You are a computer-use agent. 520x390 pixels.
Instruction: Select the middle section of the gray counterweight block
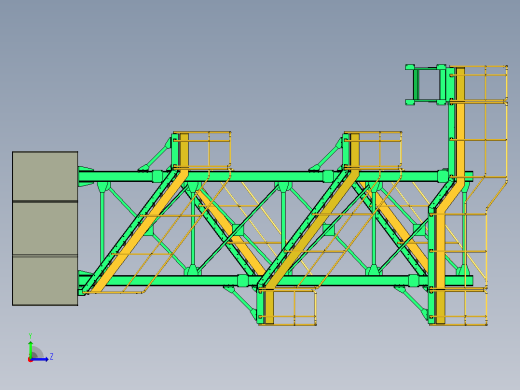tap(45, 228)
